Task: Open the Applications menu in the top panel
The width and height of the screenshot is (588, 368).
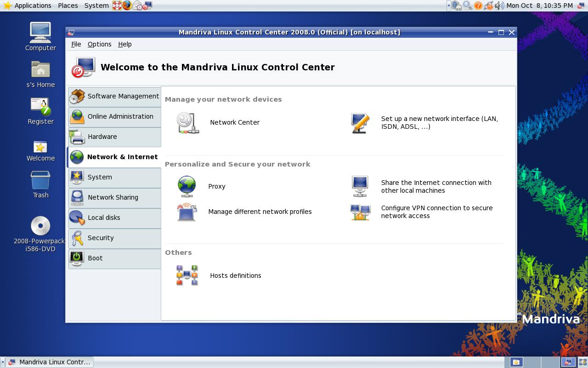Action: [x=28, y=6]
